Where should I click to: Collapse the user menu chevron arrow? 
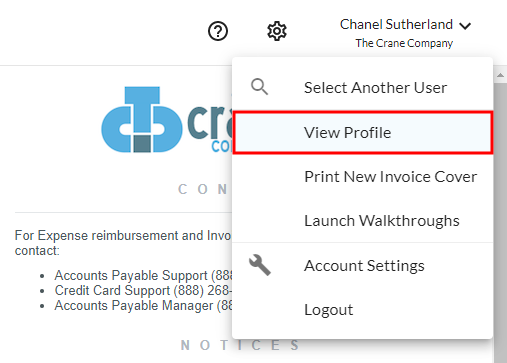click(x=465, y=26)
